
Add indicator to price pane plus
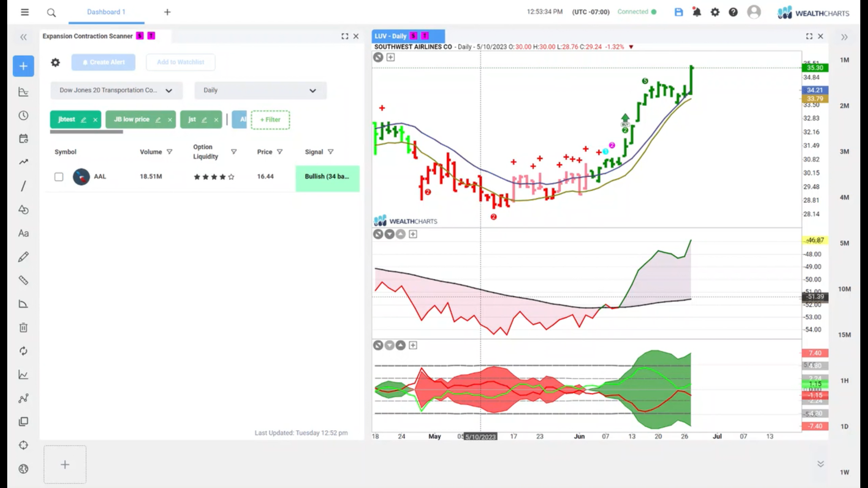[391, 57]
